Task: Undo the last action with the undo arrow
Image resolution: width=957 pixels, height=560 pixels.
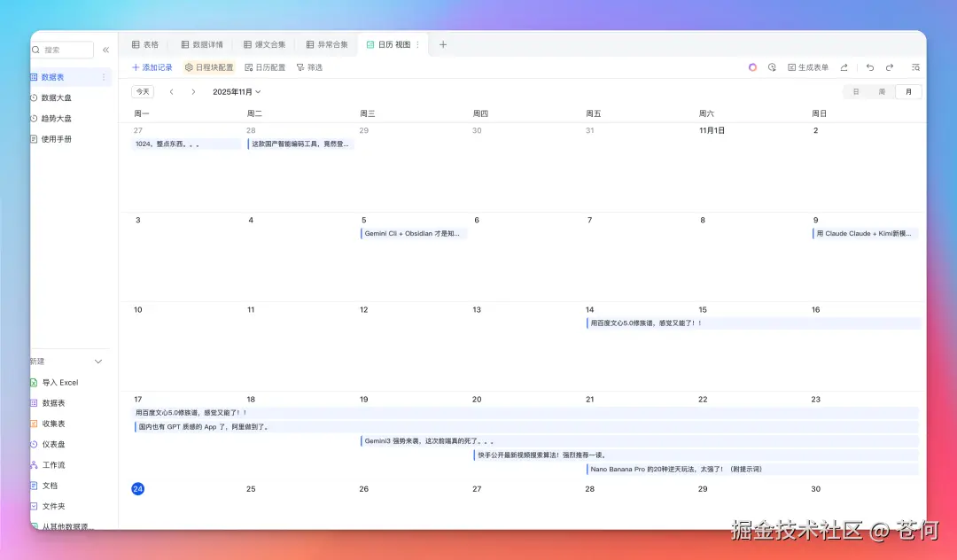Action: pyautogui.click(x=870, y=67)
